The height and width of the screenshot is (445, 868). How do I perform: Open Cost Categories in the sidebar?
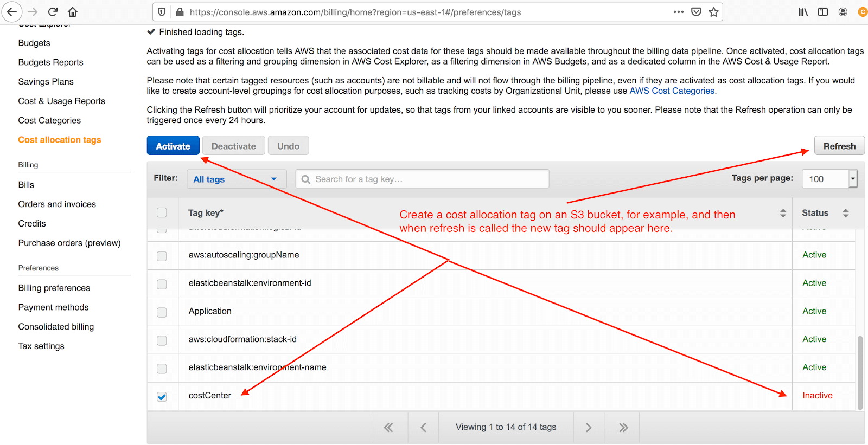click(x=49, y=121)
